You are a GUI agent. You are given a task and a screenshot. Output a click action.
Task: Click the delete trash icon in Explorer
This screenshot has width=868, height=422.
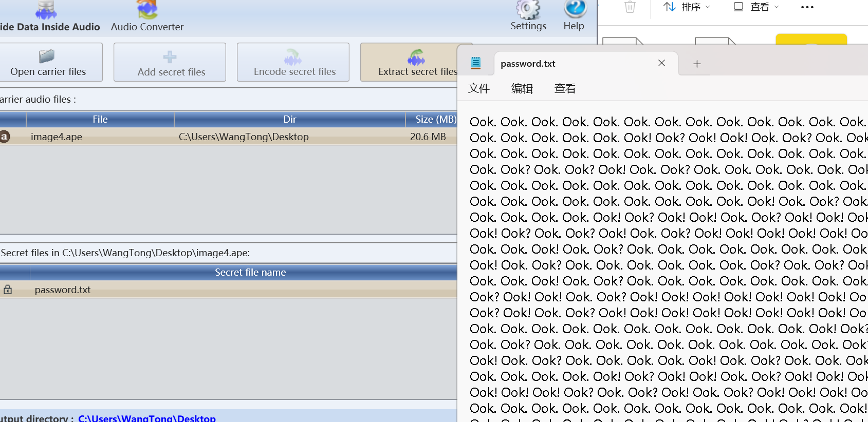[x=630, y=7]
